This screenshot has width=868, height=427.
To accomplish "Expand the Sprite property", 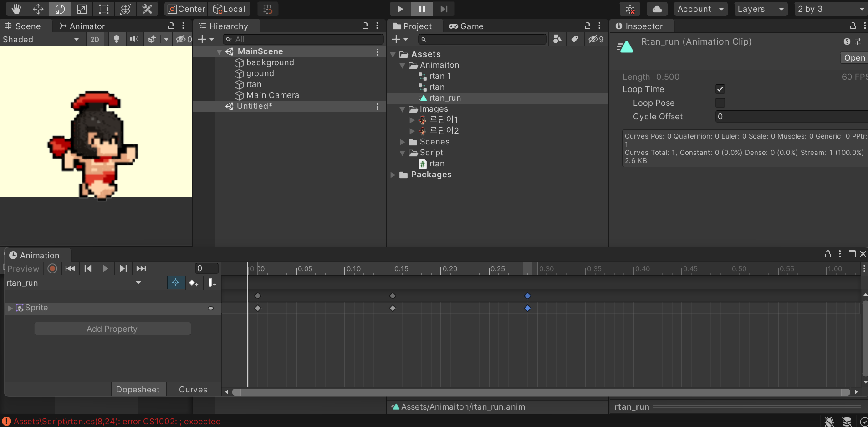I will tap(10, 308).
